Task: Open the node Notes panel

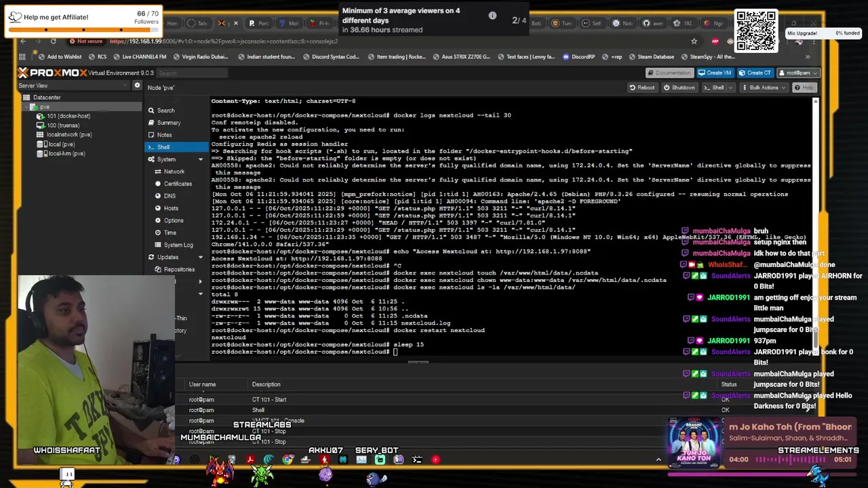Action: pyautogui.click(x=164, y=135)
